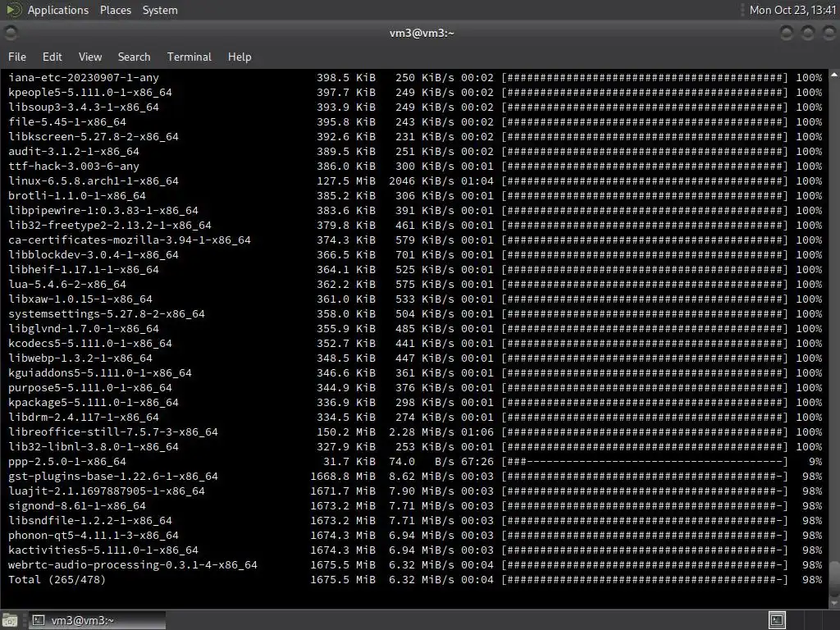This screenshot has height=630, width=840.
Task: Click the terminal scrollbar thumb
Action: (x=834, y=577)
